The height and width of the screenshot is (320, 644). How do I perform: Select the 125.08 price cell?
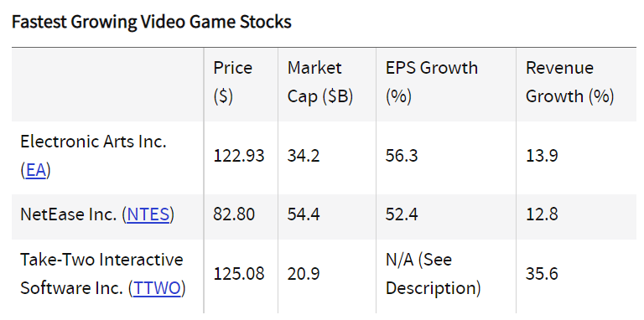tap(239, 274)
